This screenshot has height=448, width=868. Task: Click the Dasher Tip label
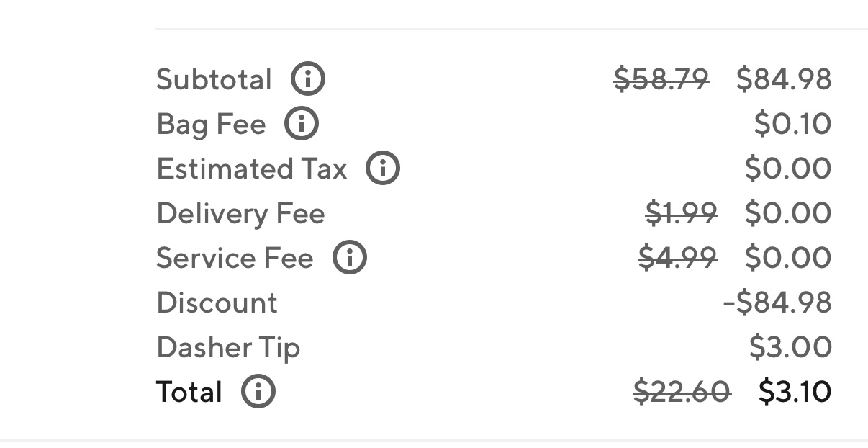coord(228,348)
